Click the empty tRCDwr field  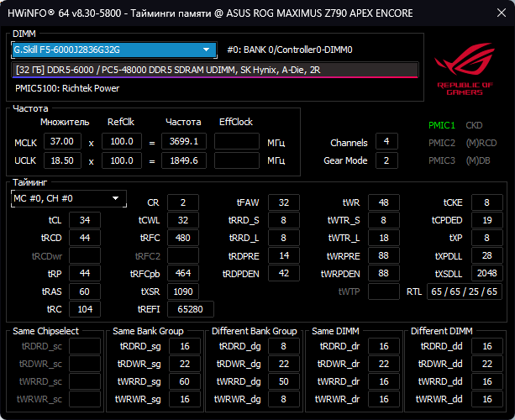pyautogui.click(x=85, y=255)
